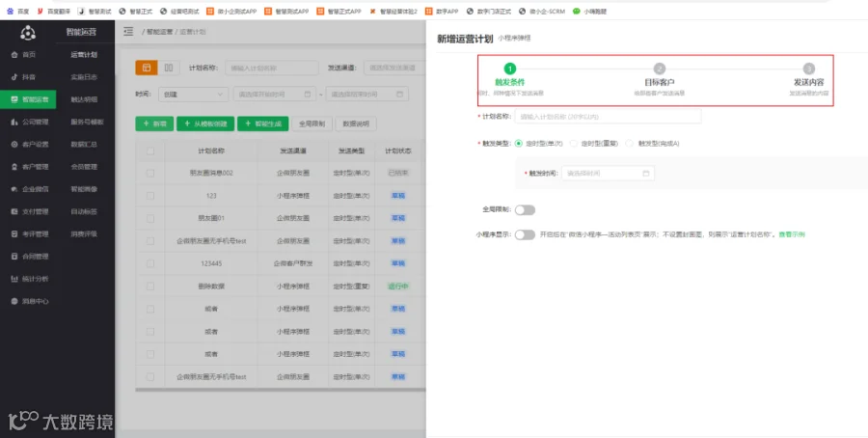Click the 朋友圈01 plan name cell

[x=211, y=219]
